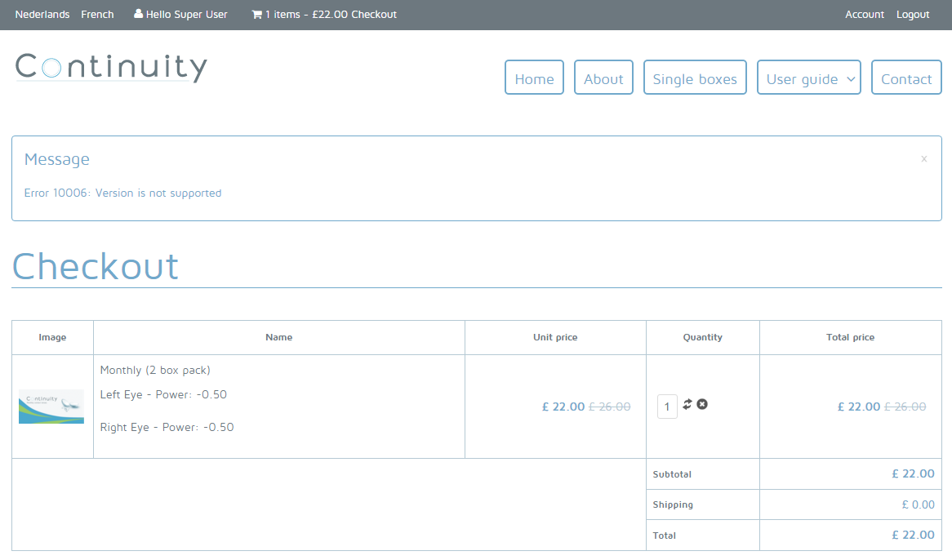Switch language to Nederlands
Image resolution: width=952 pixels, height=560 pixels.
(42, 15)
